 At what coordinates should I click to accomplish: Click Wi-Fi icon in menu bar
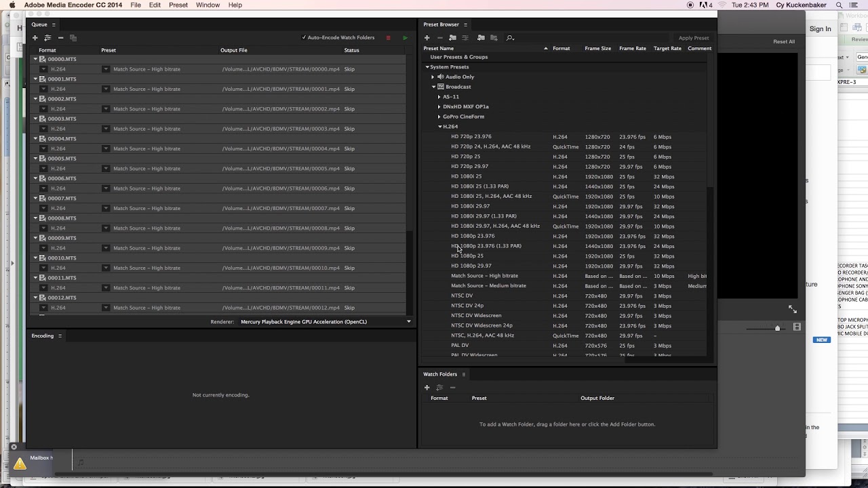coord(722,5)
